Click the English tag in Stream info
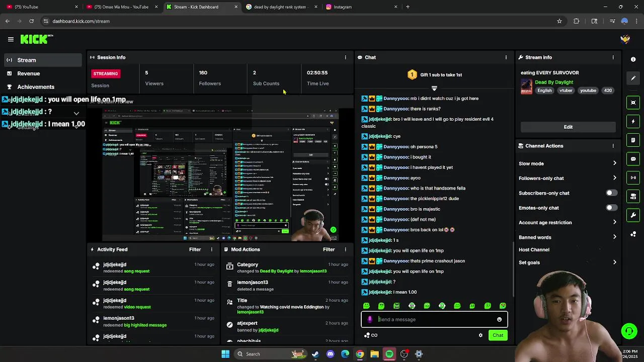 pyautogui.click(x=544, y=90)
